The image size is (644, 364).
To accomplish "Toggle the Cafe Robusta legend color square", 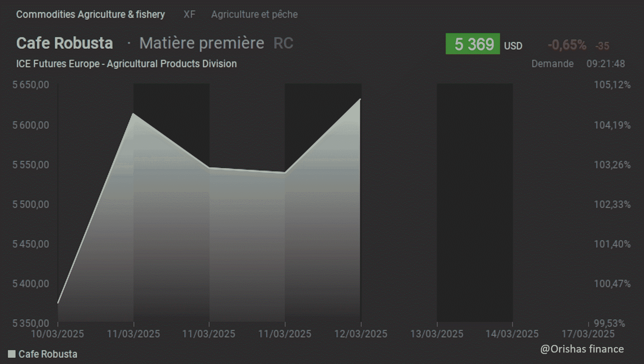I will [x=12, y=354].
